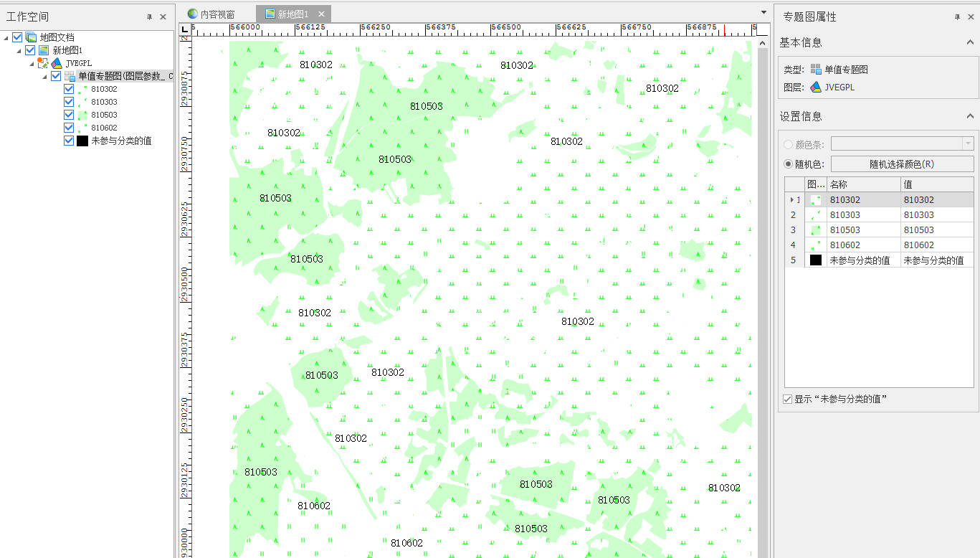Click the JVEGPL layer icon in properties
Image resolution: width=980 pixels, height=558 pixels.
point(816,88)
